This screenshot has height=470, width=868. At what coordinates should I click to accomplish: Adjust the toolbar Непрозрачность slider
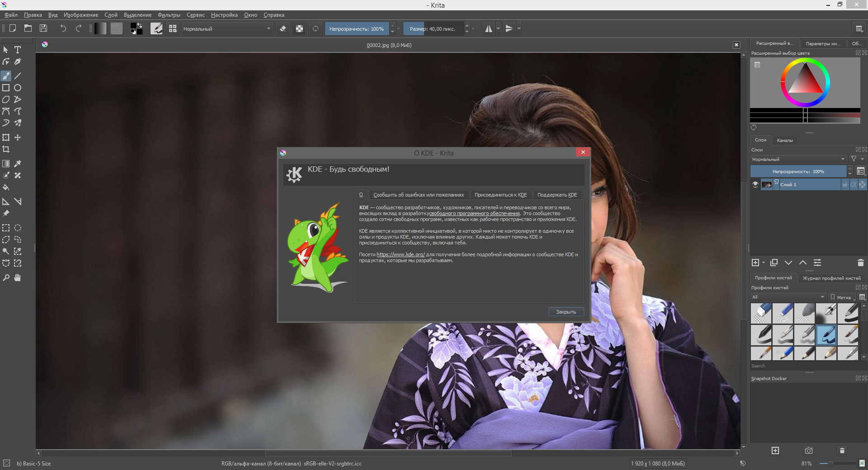point(357,28)
